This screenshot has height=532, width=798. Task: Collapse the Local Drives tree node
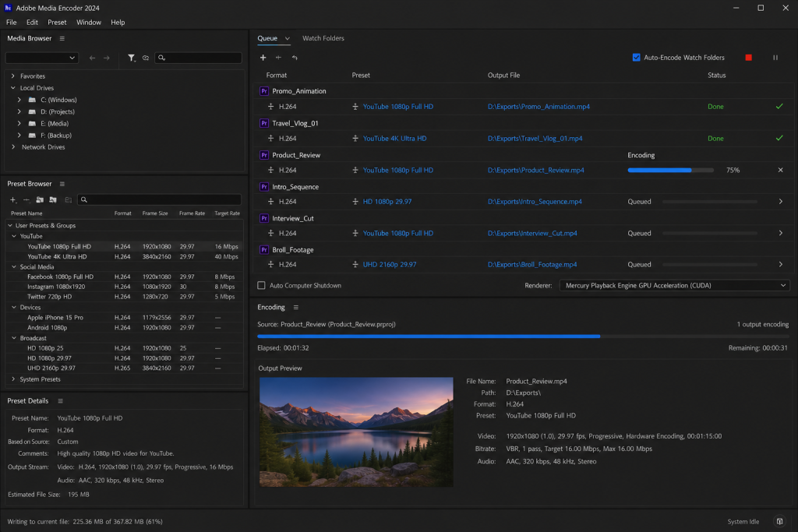13,88
